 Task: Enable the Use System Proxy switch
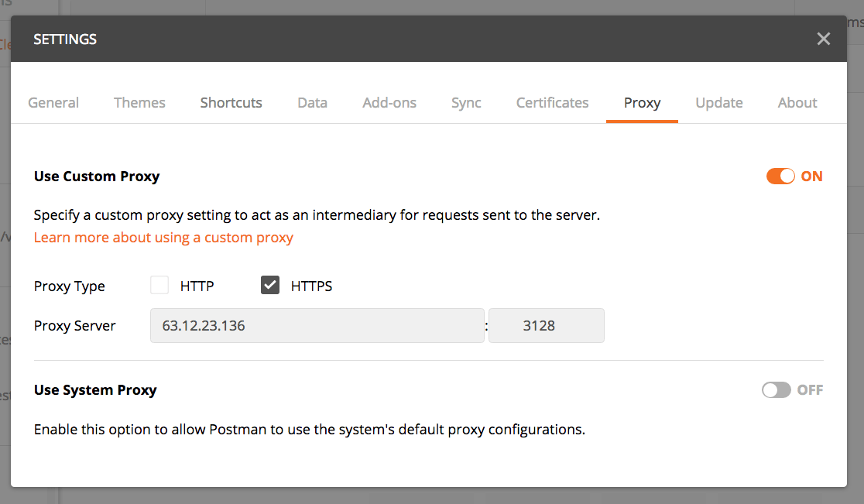click(x=777, y=390)
